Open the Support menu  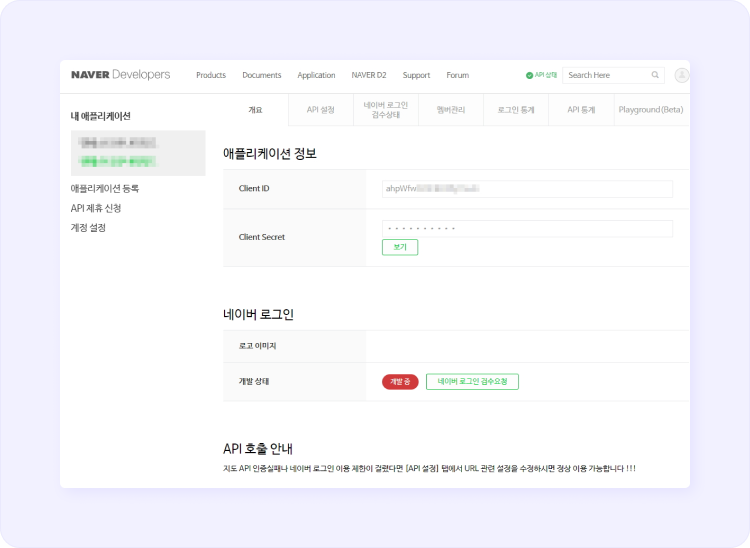416,75
